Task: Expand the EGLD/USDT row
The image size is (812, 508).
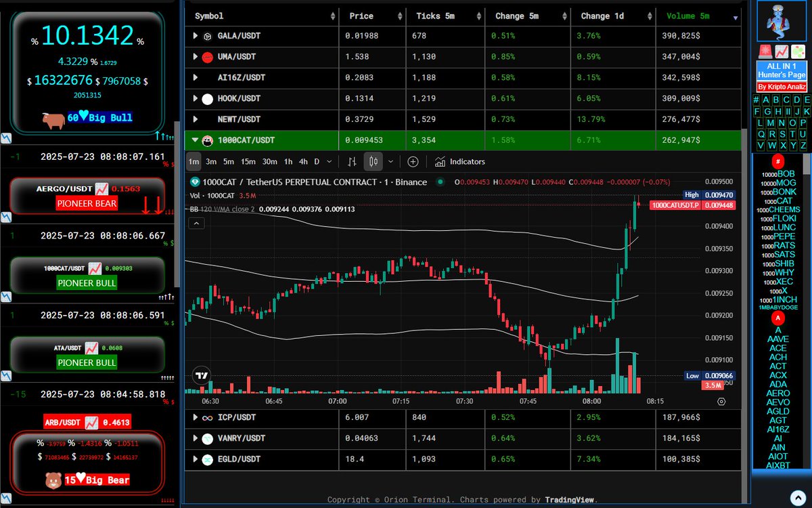Action: coord(196,459)
